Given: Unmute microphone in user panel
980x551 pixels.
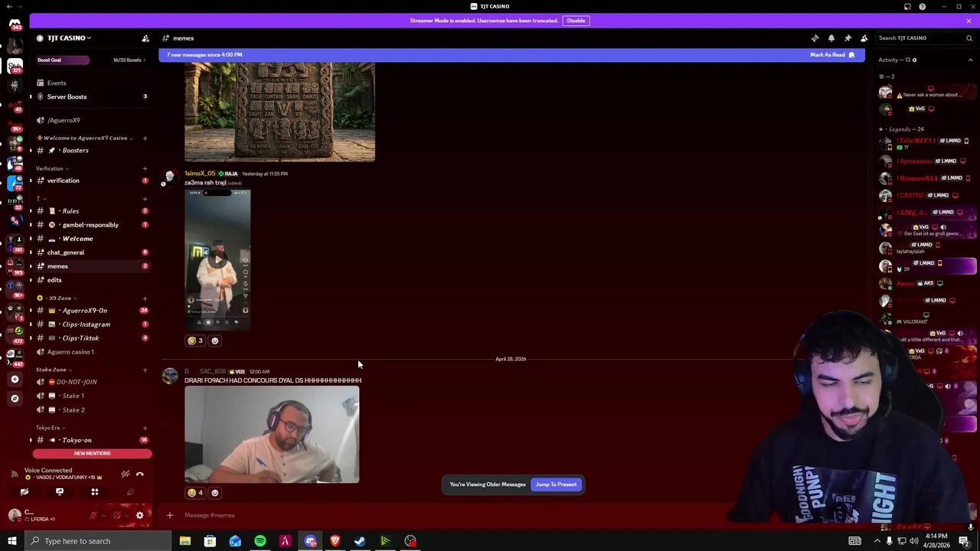Looking at the screenshot, I should (93, 516).
